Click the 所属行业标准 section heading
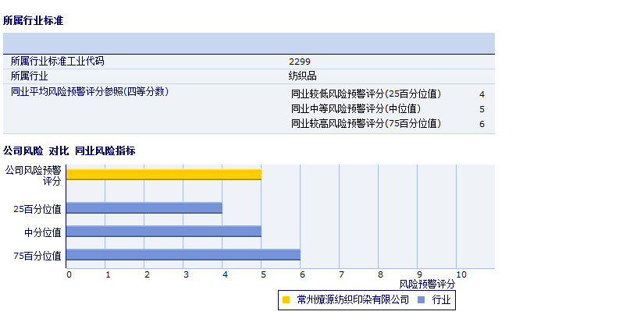Image resolution: width=644 pixels, height=322 pixels. 33,20
